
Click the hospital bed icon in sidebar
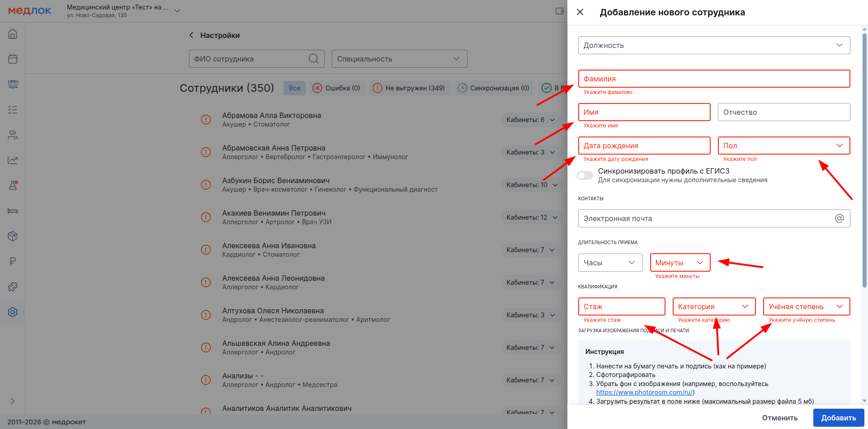(13, 211)
